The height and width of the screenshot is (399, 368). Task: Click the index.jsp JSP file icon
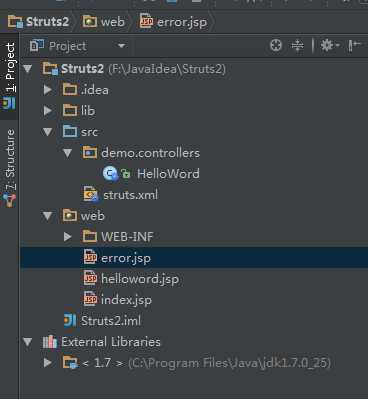pos(90,299)
